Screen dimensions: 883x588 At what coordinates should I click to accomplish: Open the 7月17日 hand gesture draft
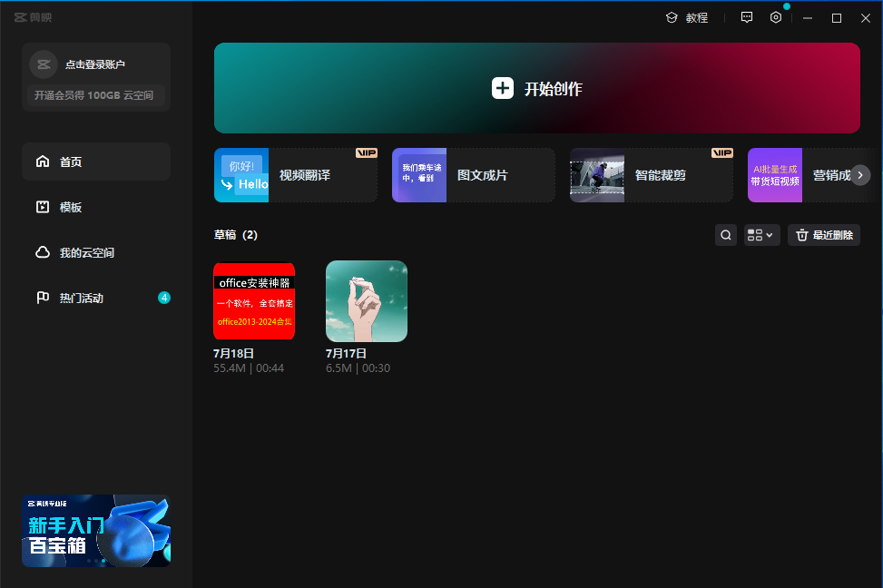point(367,301)
